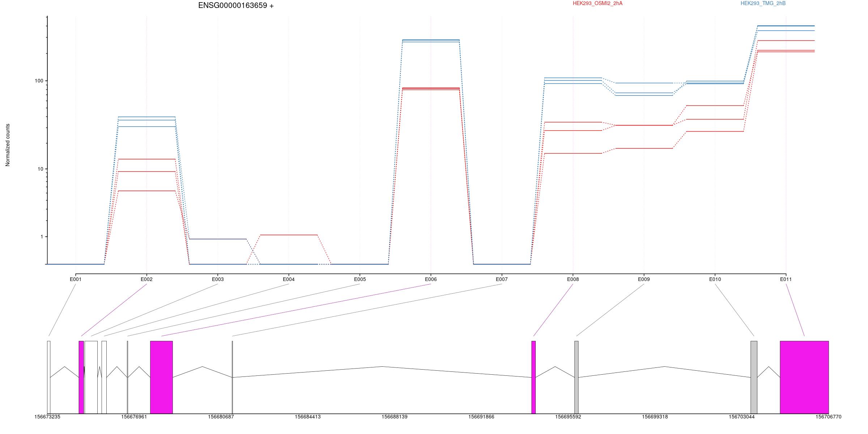Click genomic coordinate 156706770
868x434 pixels.
(829, 417)
